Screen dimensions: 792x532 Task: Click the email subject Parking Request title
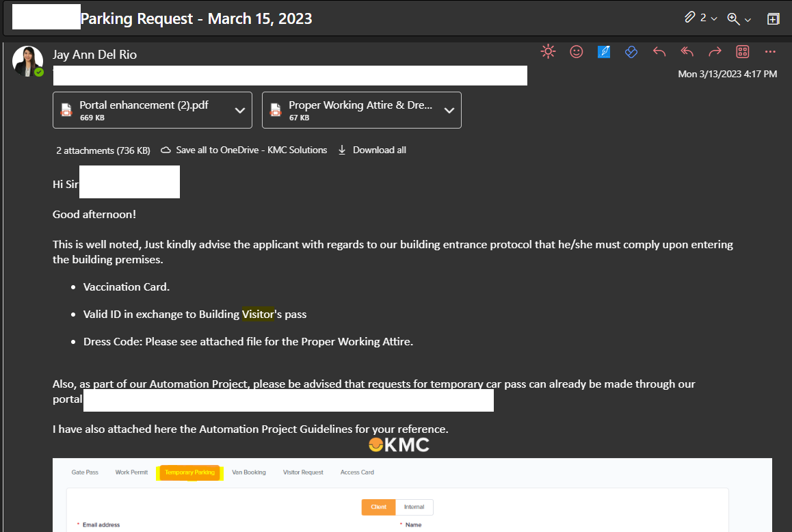tap(196, 18)
